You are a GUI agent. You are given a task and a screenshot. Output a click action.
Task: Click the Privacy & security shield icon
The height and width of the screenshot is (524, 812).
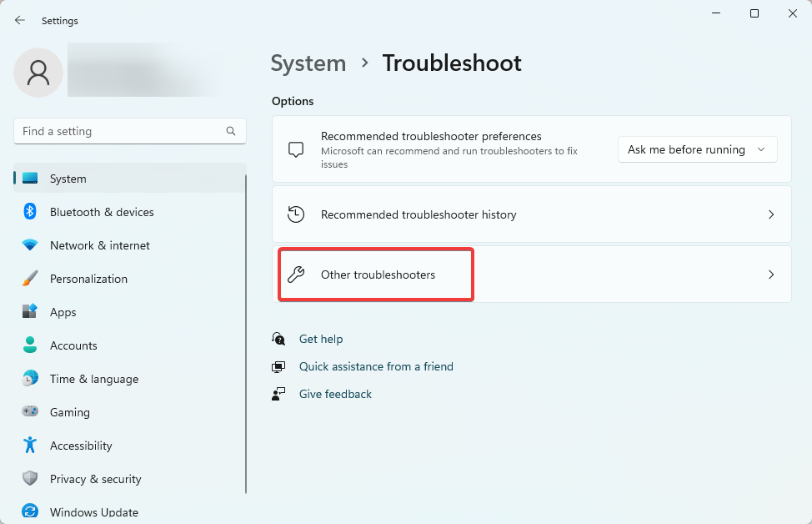pyautogui.click(x=30, y=478)
